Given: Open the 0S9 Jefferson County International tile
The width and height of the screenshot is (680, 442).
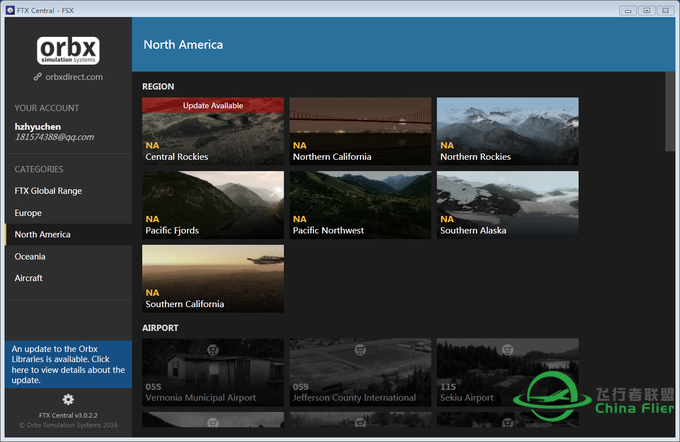Looking at the screenshot, I should pos(360,372).
